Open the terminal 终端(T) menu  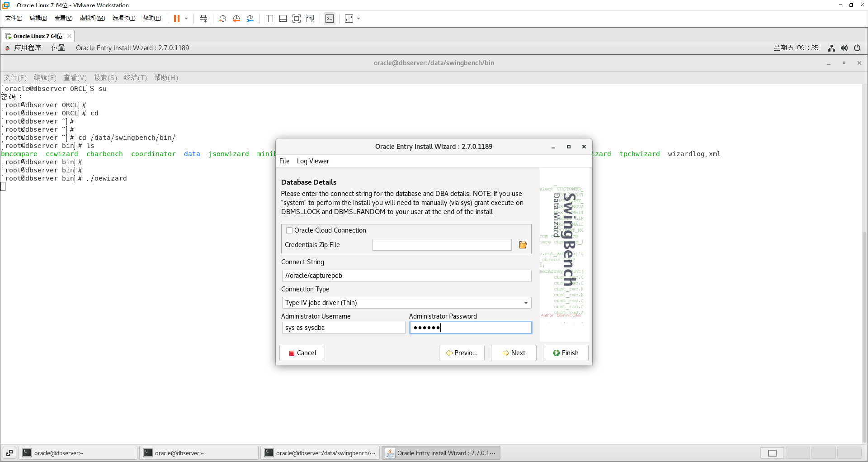pos(136,78)
